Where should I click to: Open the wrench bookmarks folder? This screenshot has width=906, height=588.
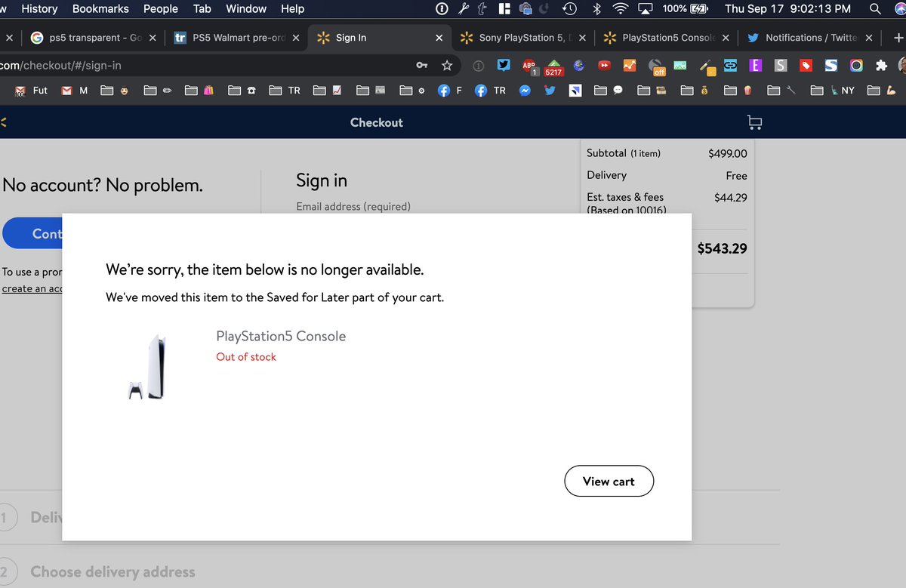pos(782,90)
